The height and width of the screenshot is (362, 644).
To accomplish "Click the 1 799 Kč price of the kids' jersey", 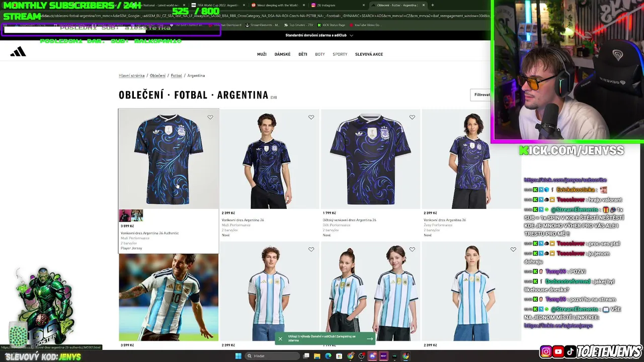I will coord(329,213).
